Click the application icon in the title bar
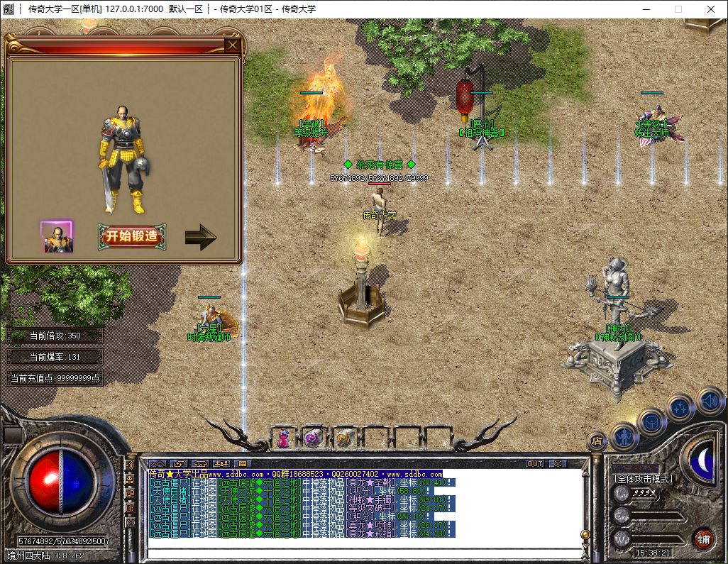Viewport: 728px width, 564px height. tap(9, 9)
